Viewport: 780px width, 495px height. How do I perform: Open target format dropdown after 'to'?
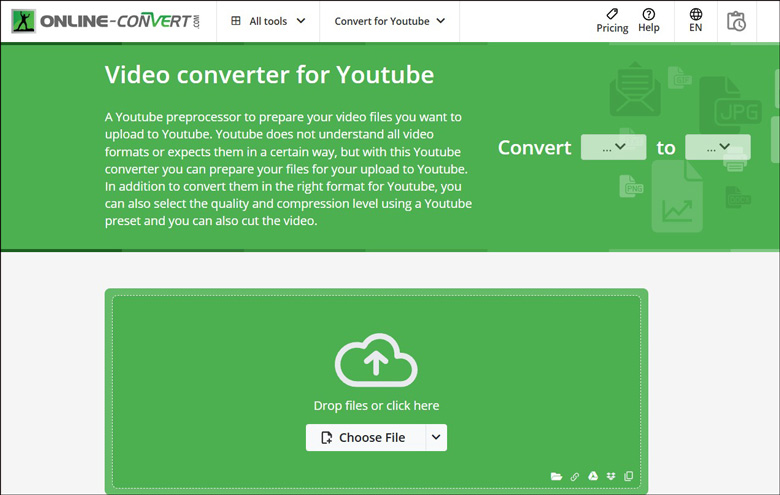click(x=718, y=147)
